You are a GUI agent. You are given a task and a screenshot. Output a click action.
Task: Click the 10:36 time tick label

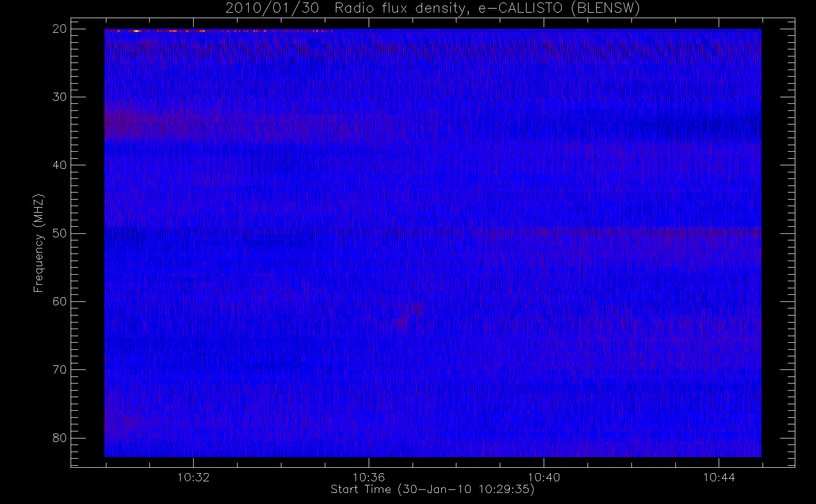[x=369, y=477]
